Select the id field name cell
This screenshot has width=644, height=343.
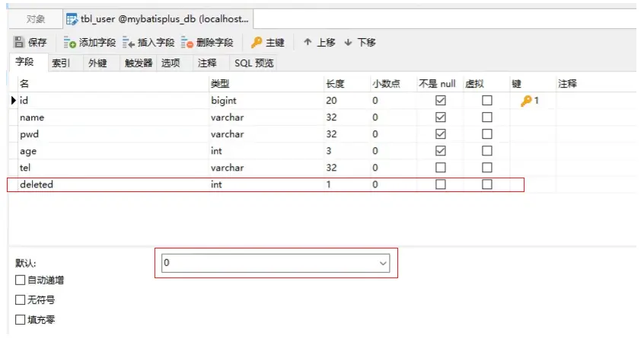click(113, 101)
